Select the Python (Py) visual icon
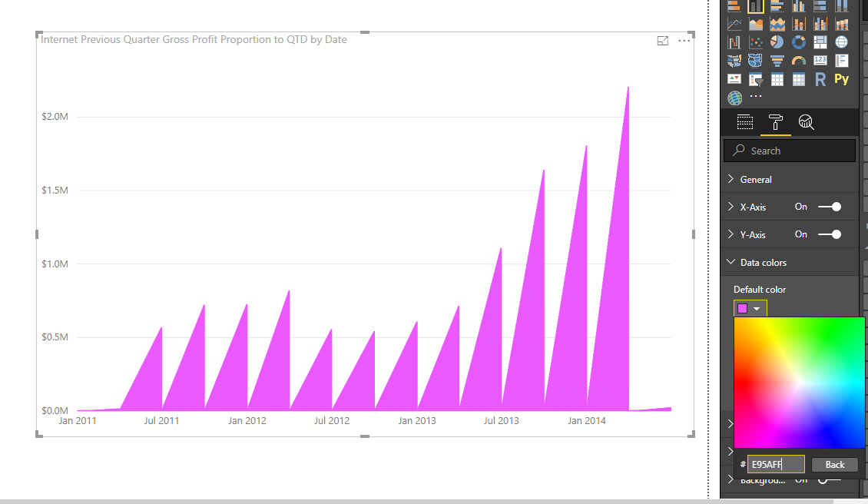The width and height of the screenshot is (868, 504). (x=841, y=79)
